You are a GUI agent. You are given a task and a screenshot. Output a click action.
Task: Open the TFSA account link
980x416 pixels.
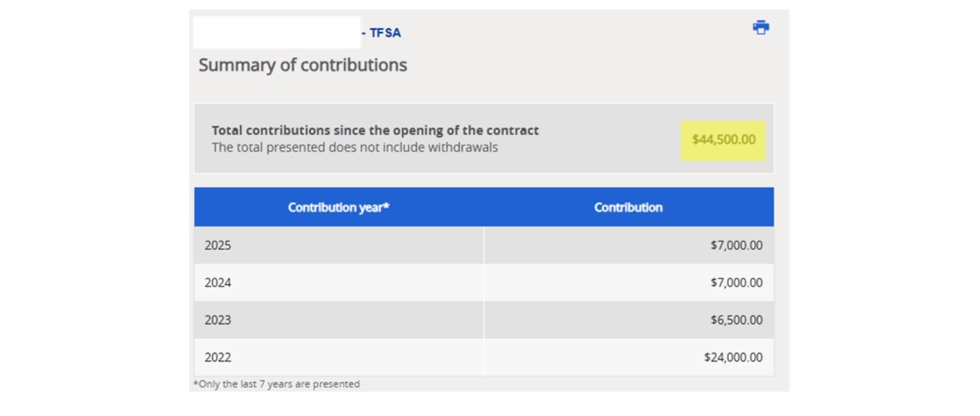[x=381, y=33]
